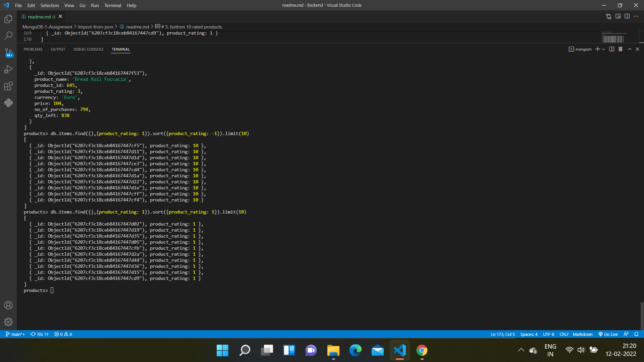Select the Source Control icon

[x=8, y=53]
